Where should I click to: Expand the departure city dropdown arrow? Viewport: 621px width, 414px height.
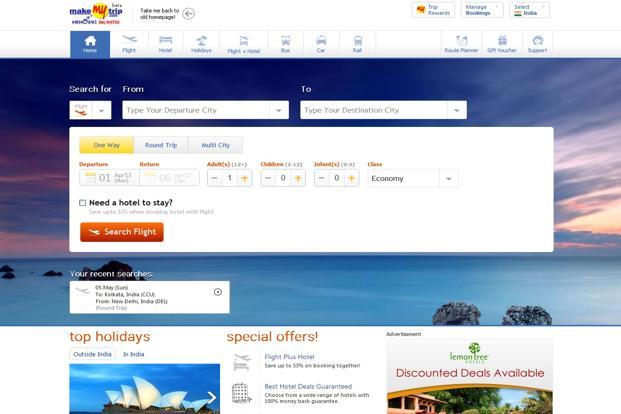279,110
